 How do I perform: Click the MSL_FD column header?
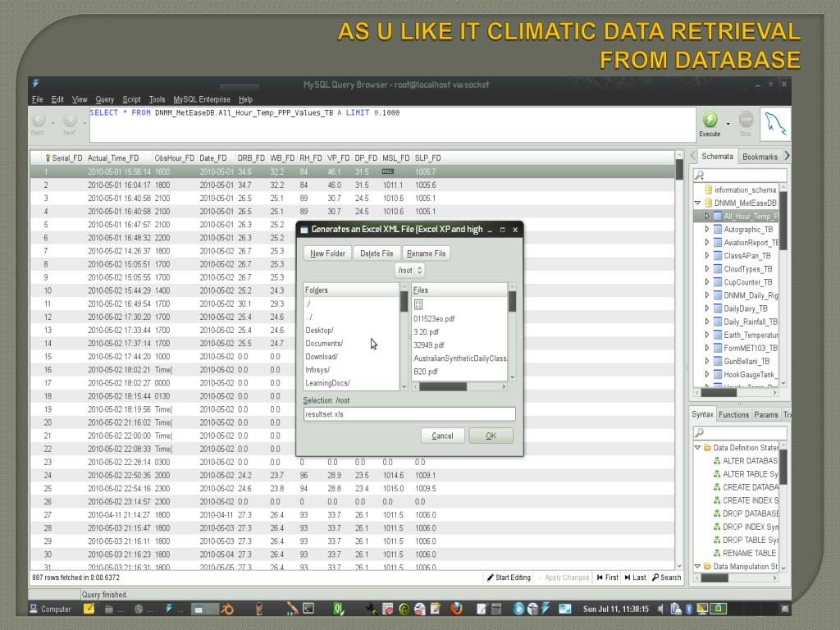395,158
